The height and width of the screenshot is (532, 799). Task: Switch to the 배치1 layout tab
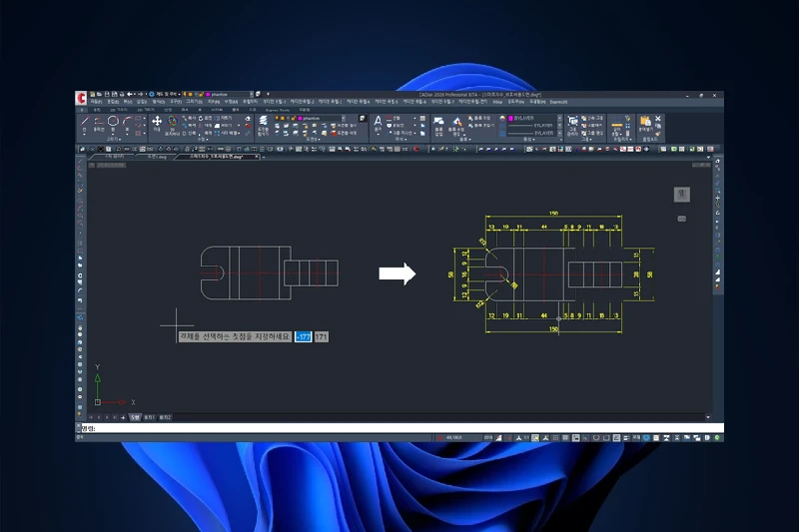tap(149, 417)
